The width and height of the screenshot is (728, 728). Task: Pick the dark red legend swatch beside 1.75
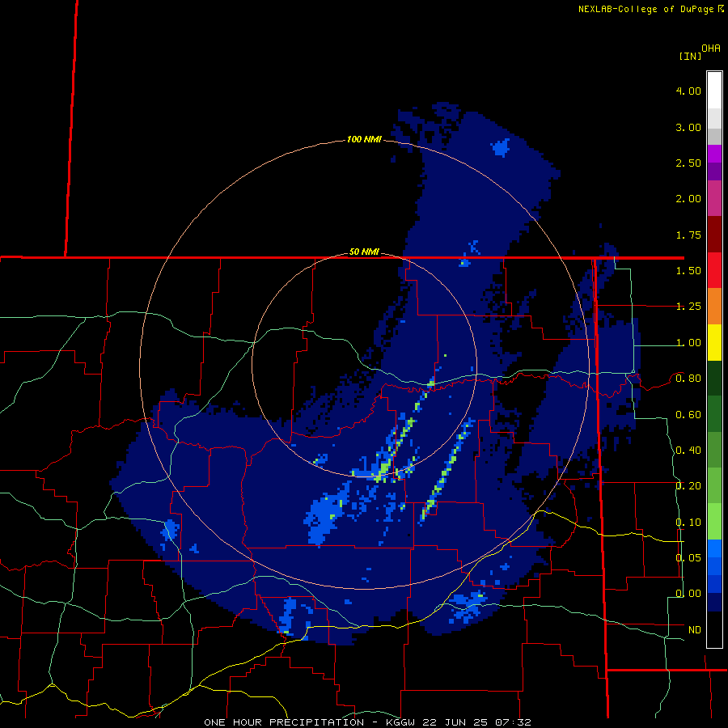click(714, 235)
